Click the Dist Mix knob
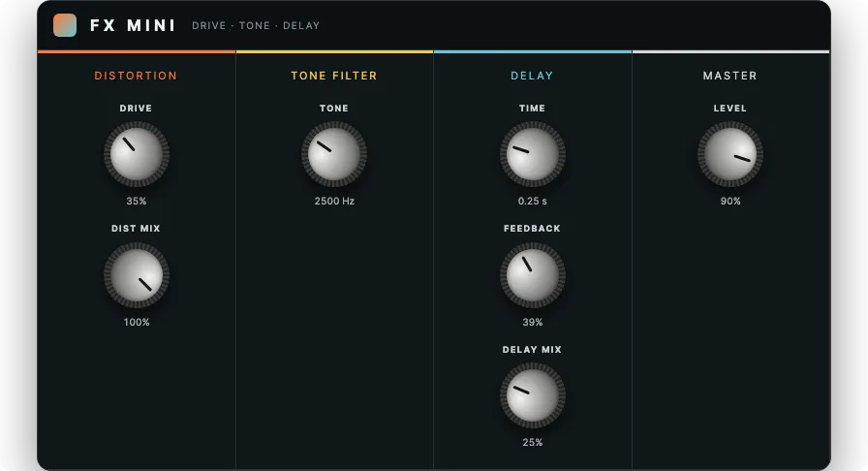868x471 pixels. (137, 275)
